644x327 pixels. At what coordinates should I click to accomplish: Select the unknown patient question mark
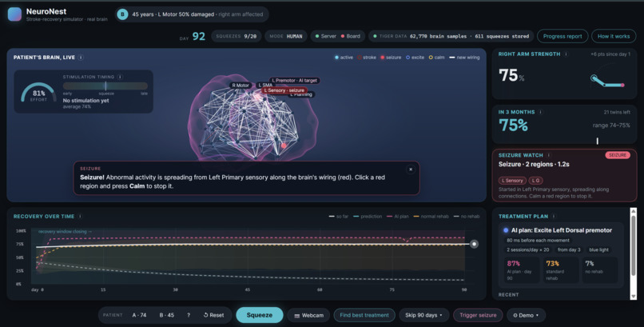tap(189, 315)
